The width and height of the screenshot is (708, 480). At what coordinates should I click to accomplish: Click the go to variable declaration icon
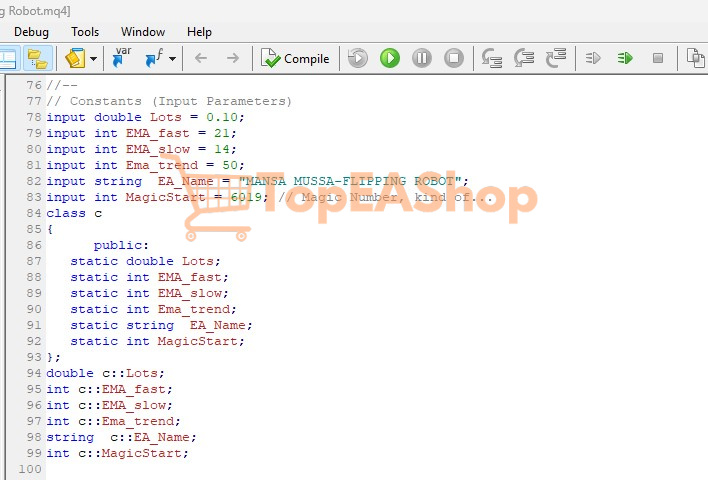tap(122, 58)
